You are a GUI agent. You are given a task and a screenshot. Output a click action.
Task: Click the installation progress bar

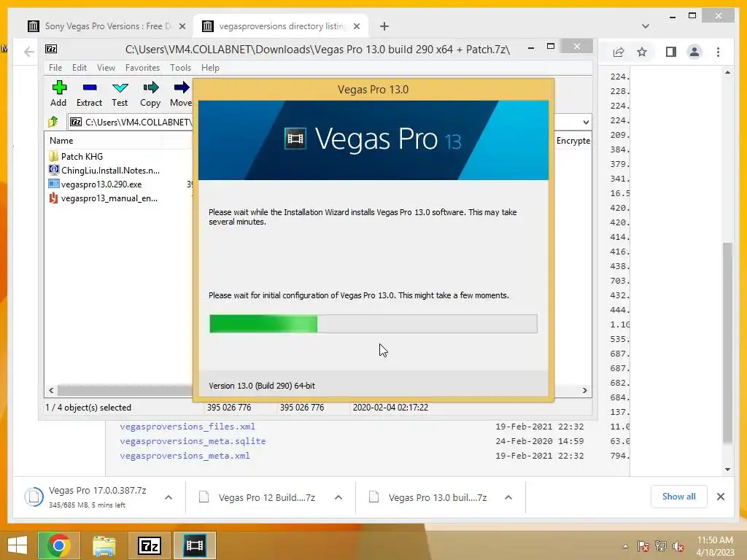coord(373,324)
